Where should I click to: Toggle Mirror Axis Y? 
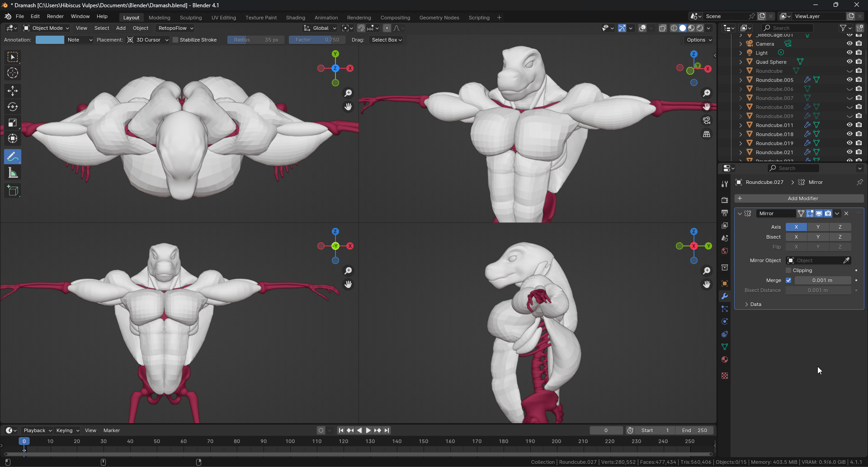[818, 227]
